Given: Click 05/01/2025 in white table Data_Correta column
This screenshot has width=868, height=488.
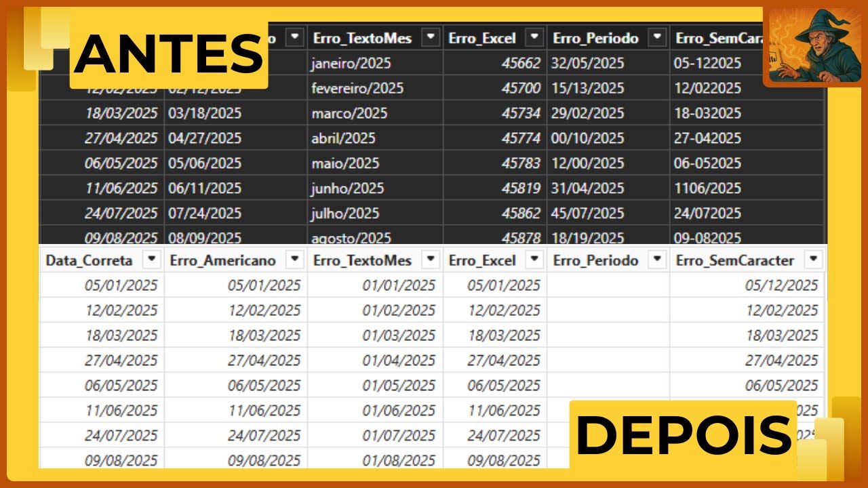Looking at the screenshot, I should click(121, 285).
